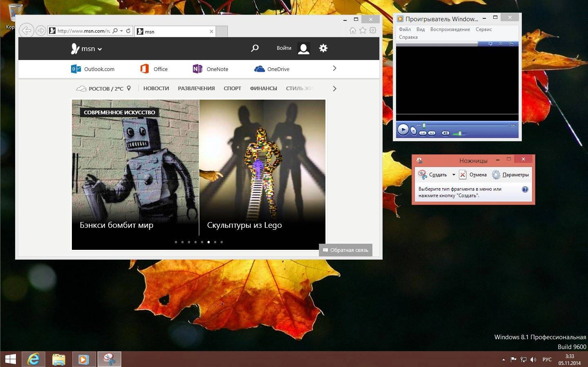Click the media player seek slider

click(424, 125)
